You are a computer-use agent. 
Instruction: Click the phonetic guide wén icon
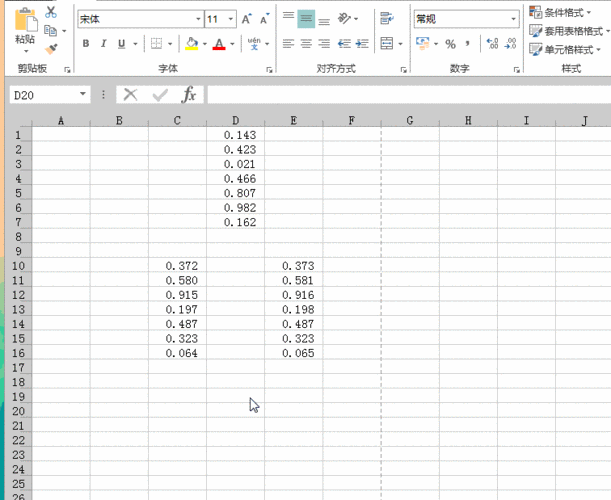coord(254,43)
